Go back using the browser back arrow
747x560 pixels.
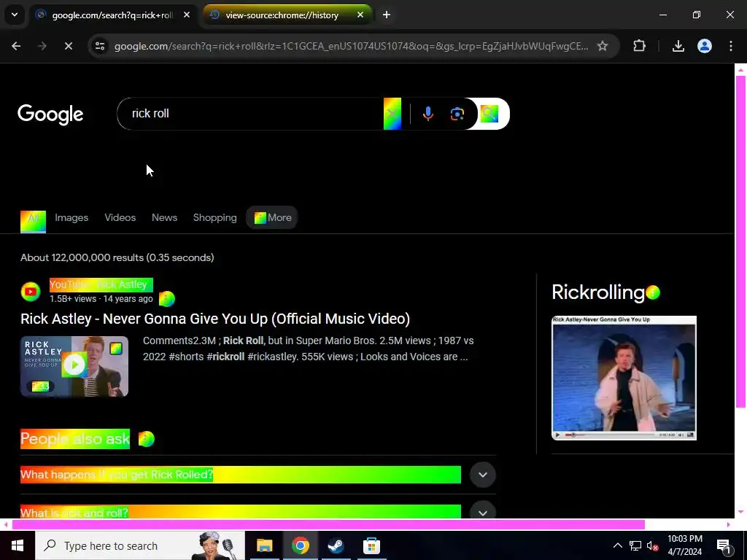(16, 46)
